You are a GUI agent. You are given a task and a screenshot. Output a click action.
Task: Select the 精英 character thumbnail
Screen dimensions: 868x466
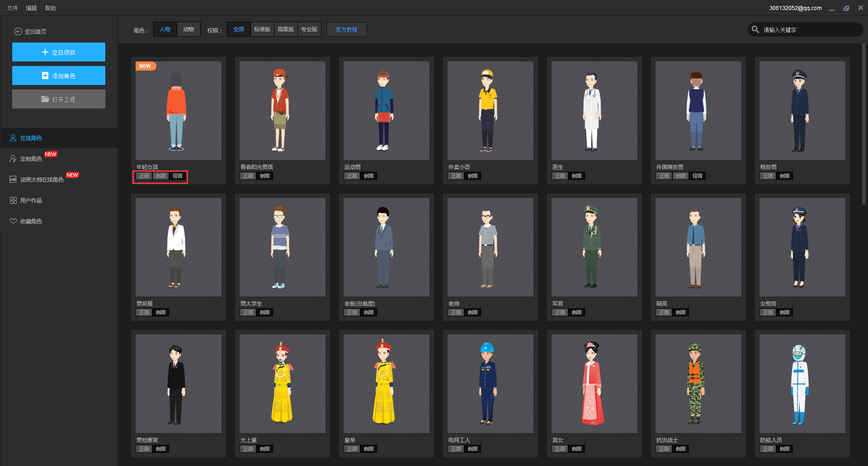pyautogui.click(x=698, y=247)
